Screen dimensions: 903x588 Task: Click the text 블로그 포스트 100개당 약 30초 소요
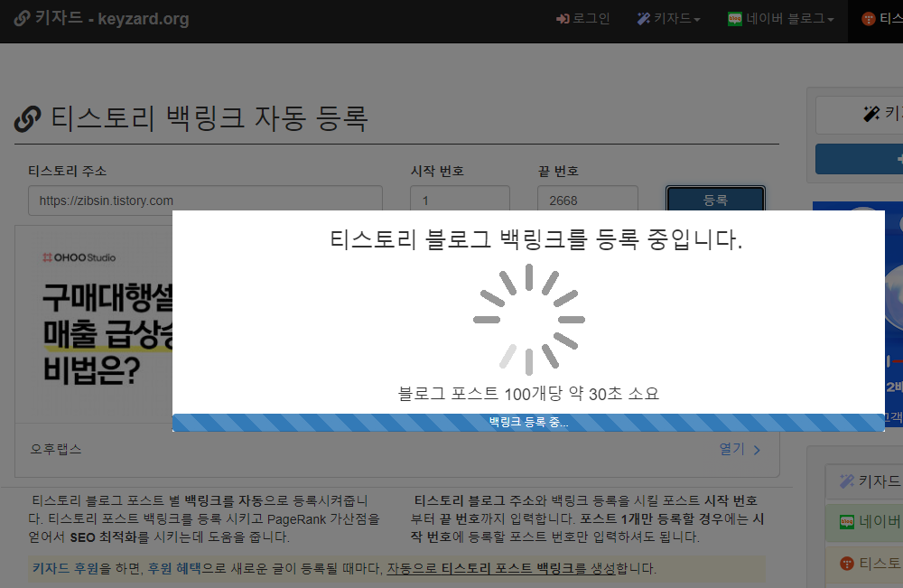[528, 394]
